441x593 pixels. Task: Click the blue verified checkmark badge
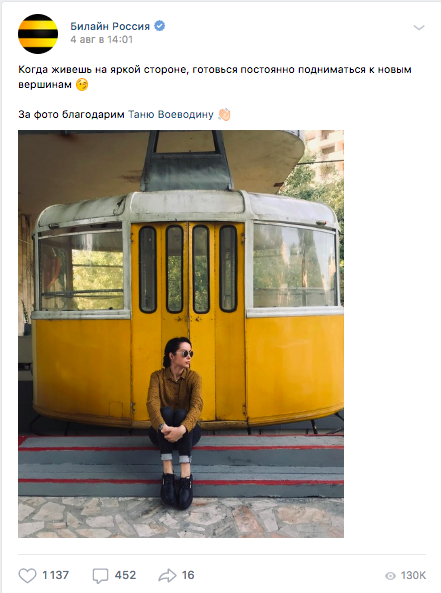[x=160, y=26]
